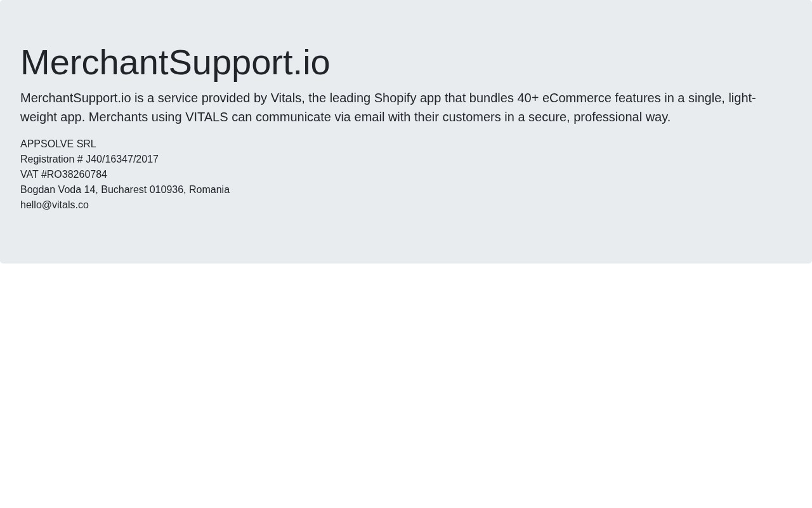The height and width of the screenshot is (508, 812).
Task: Click the large MerchantSupport.io page heading
Action: [x=175, y=62]
